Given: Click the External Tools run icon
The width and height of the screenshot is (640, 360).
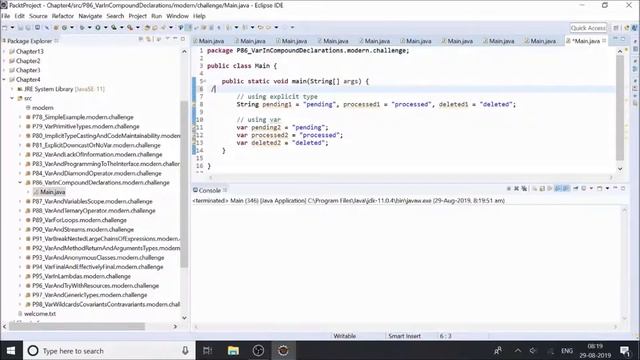Looking at the screenshot, I should tap(130, 28).
